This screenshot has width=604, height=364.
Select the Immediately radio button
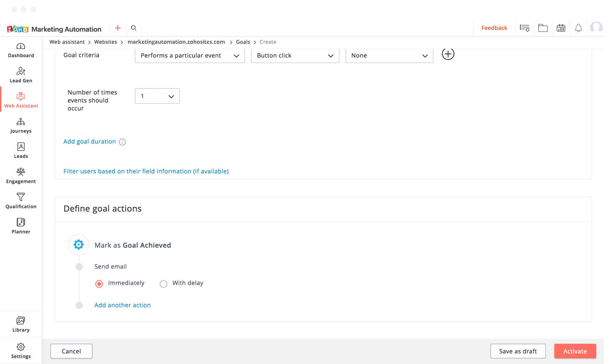[99, 284]
